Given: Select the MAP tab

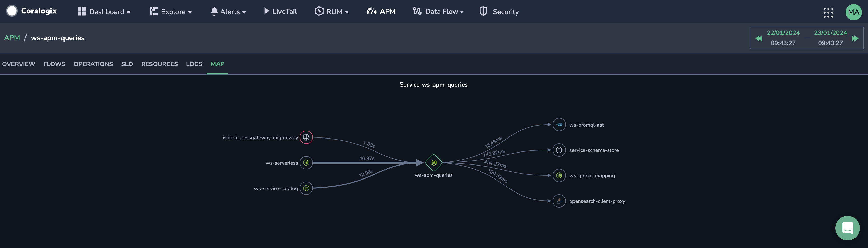Looking at the screenshot, I should pos(217,64).
